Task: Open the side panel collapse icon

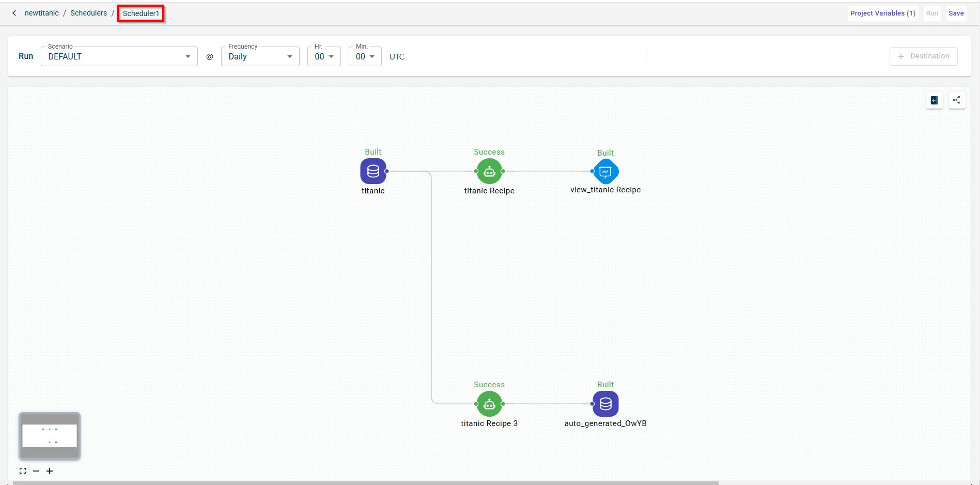Action: tap(934, 100)
